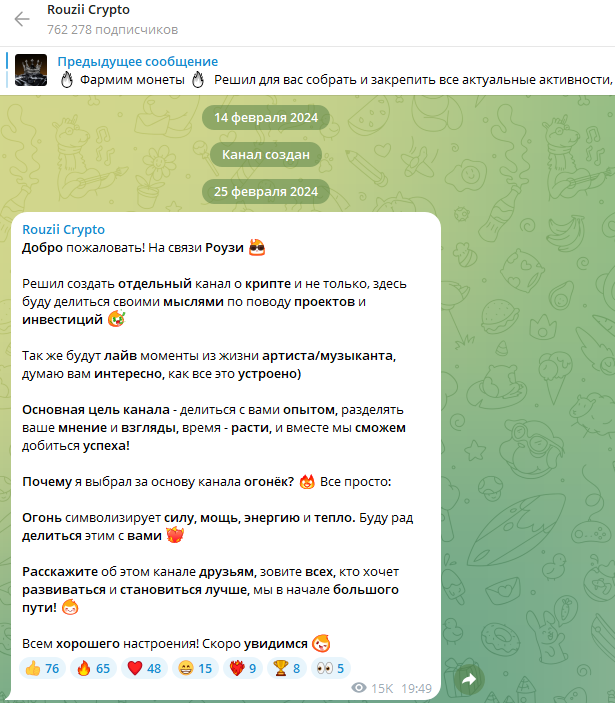The image size is (615, 703).
Task: Add the eyes reaction with 5
Action: click(x=330, y=668)
